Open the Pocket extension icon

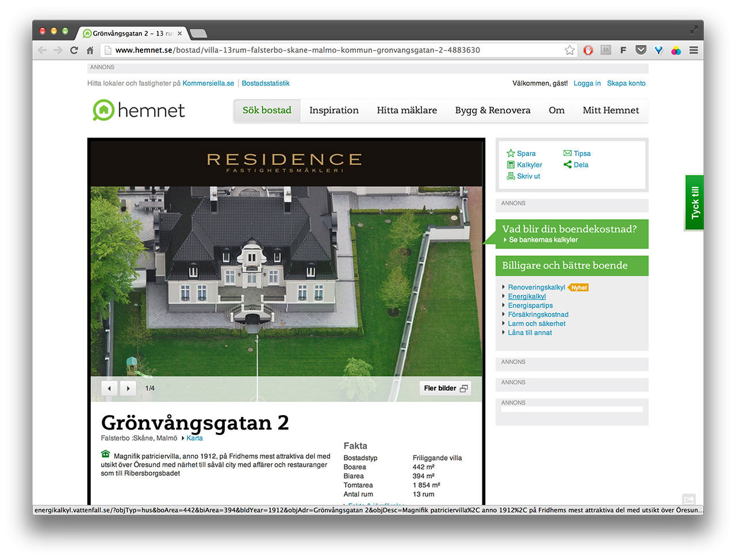click(641, 50)
